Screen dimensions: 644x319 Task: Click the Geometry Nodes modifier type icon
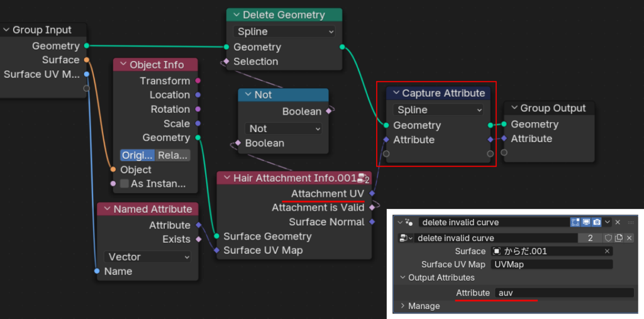[409, 222]
